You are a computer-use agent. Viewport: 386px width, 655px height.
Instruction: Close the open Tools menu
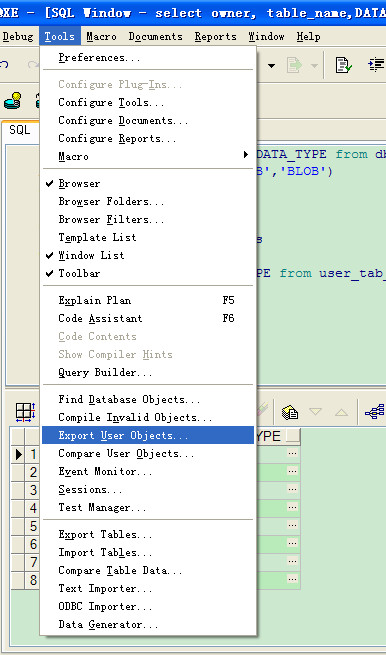60,37
